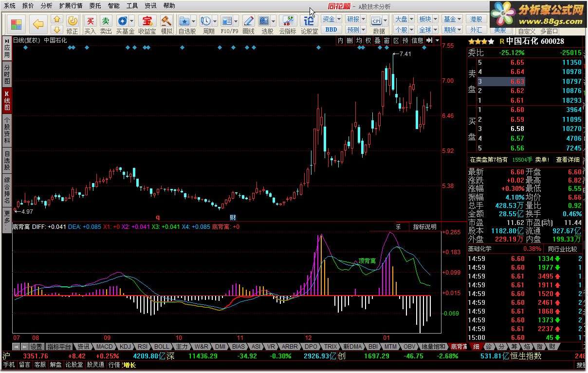Launch the 模拟 gavel simulation icon
This screenshot has width=588, height=373.
[166, 20]
